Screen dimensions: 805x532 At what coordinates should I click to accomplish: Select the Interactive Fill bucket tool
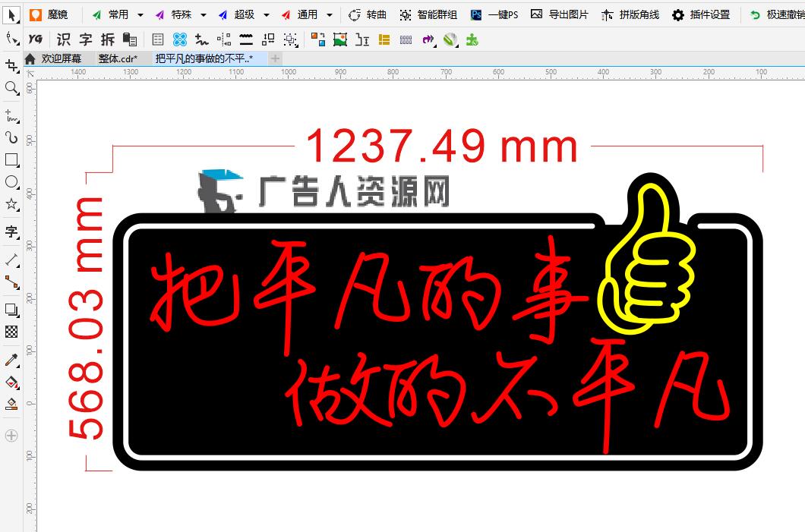(11, 381)
